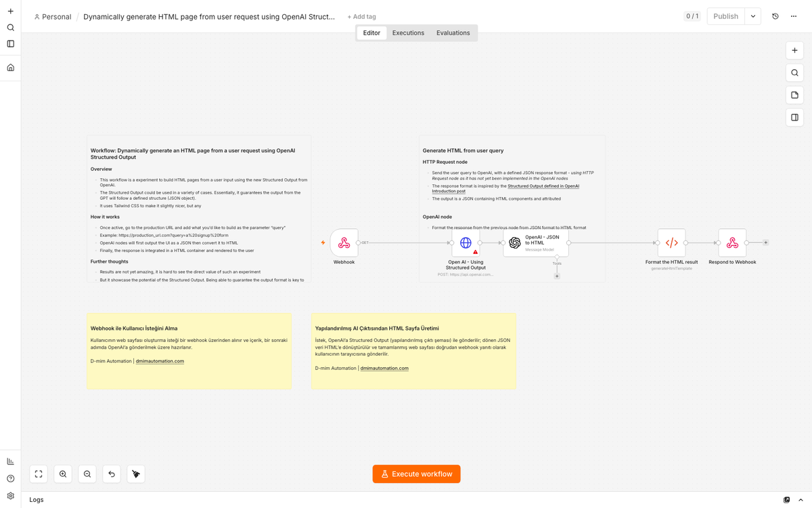Viewport: 812px width, 508px height.
Task: Undo the last canvas action
Action: [112, 474]
